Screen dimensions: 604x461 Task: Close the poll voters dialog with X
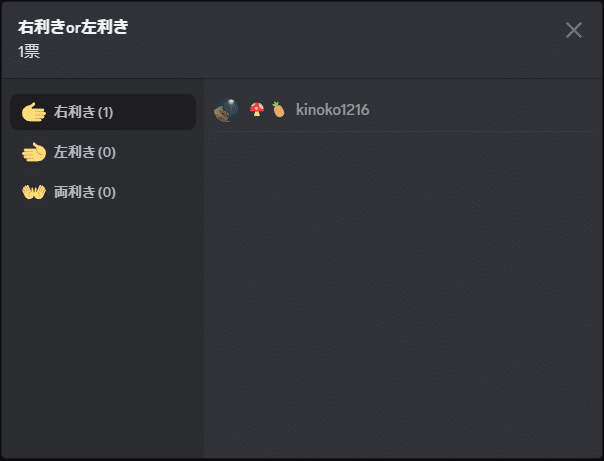tap(574, 30)
